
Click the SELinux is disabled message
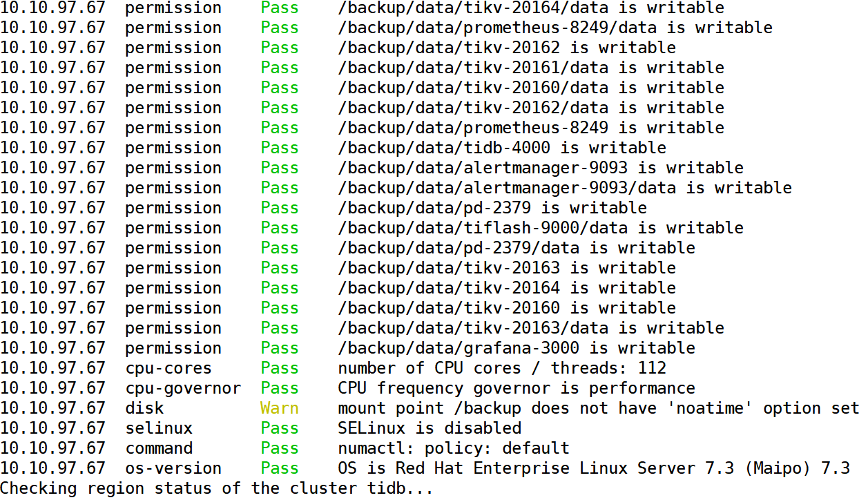[x=430, y=428]
